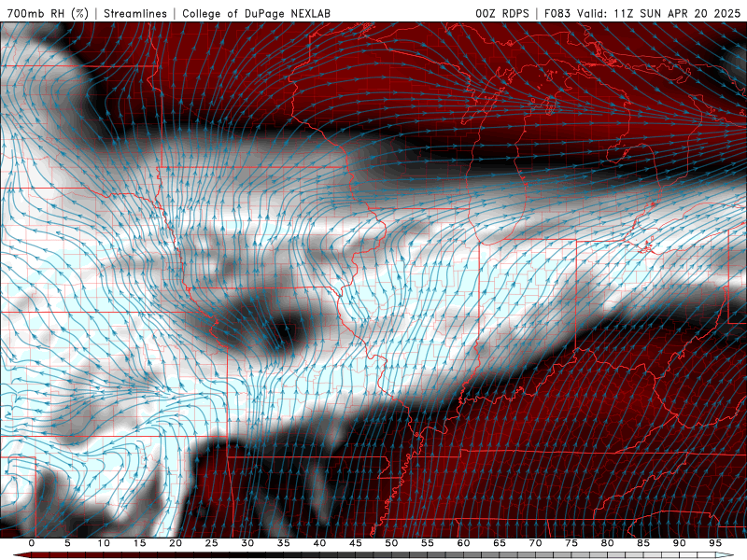Click the colorbar label "5"
Viewport: 747px width, 560px height.
(x=67, y=543)
